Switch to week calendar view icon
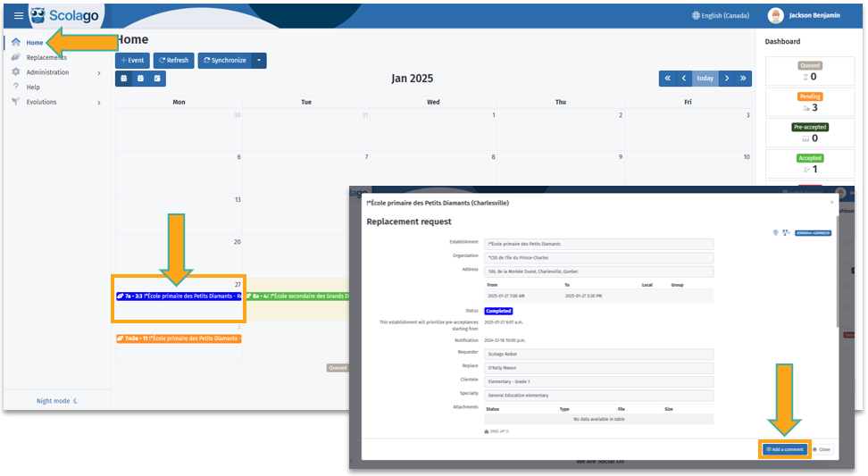The width and height of the screenshot is (868, 476). point(140,78)
